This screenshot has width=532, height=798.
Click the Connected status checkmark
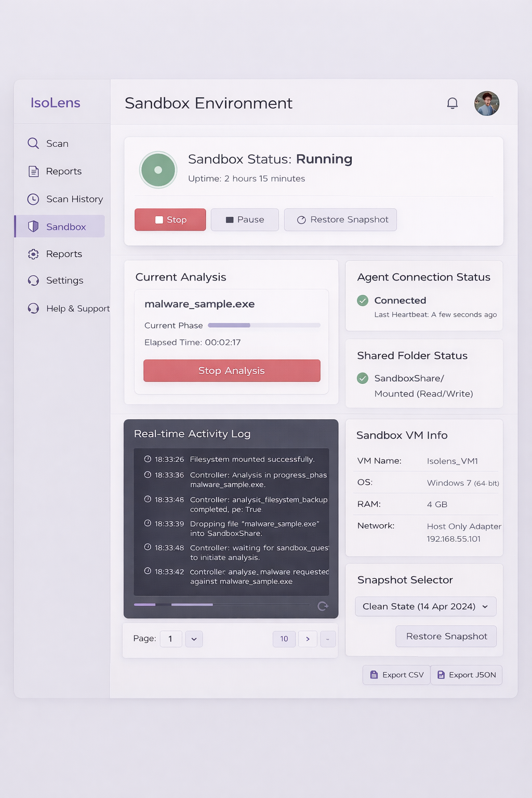(x=363, y=300)
